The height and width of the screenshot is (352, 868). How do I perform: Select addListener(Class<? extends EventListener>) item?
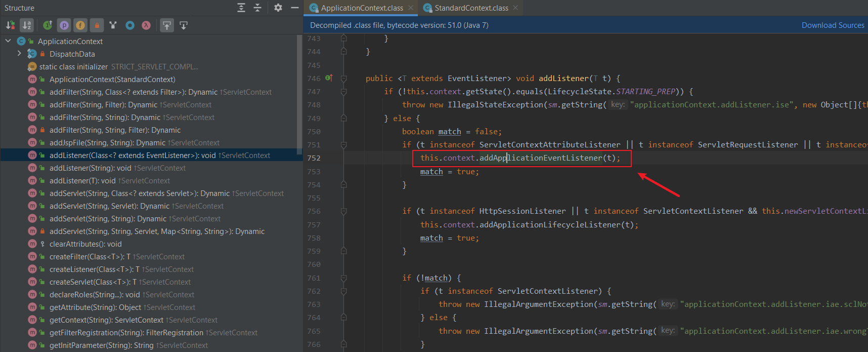point(151,155)
